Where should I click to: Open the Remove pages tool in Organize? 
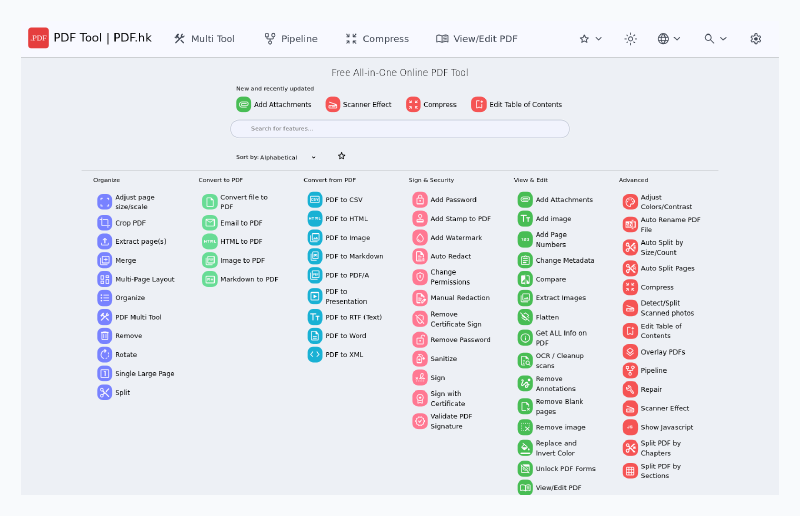pos(120,336)
